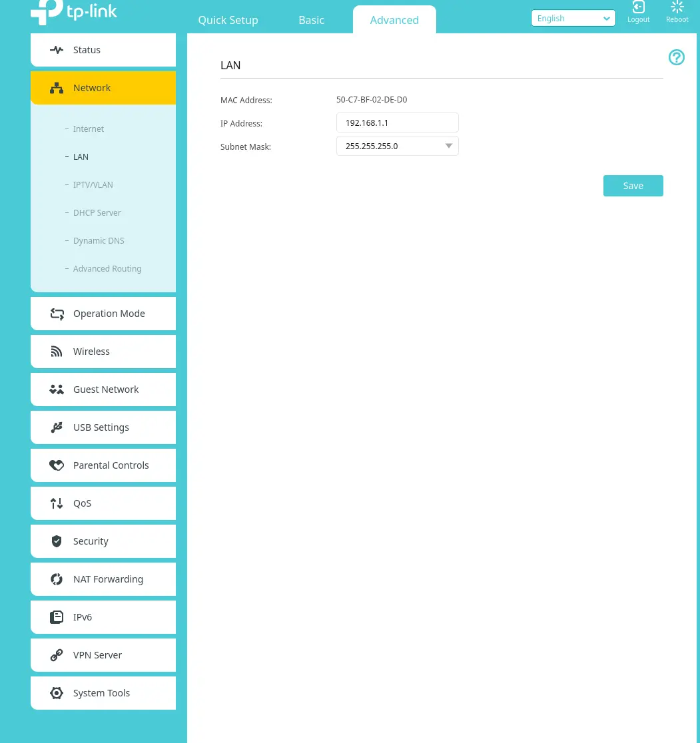
Task: Open the DHCP Server submenu item
Action: pyautogui.click(x=97, y=213)
